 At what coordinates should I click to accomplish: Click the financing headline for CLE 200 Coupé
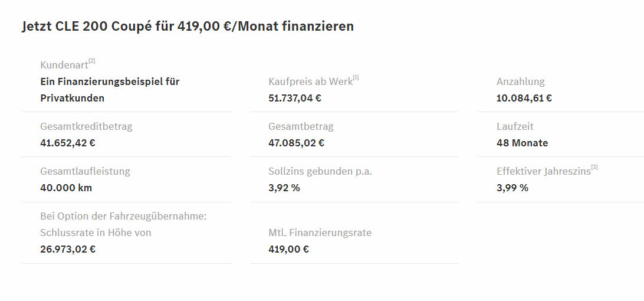[188, 27]
